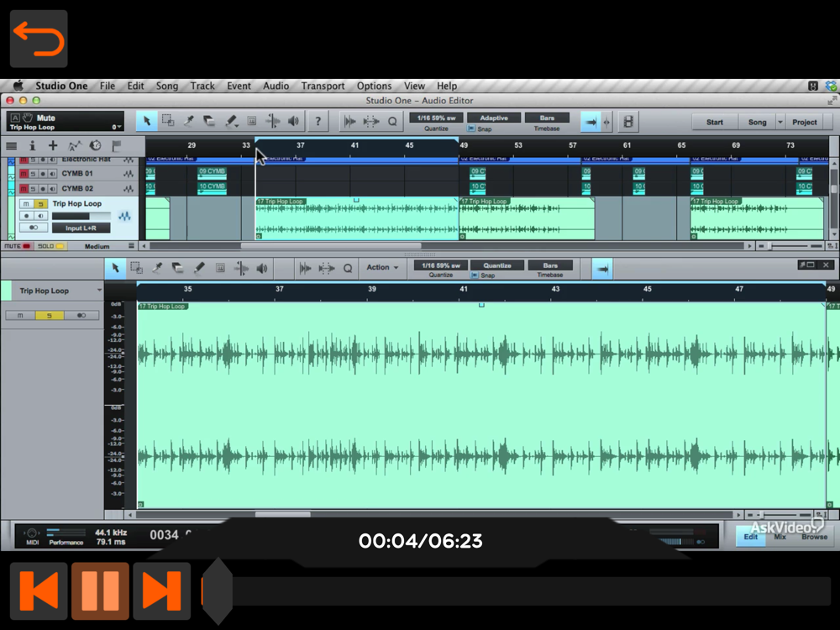The image size is (840, 630).
Task: Click the Strip Silence icon in top toolbar
Action: (x=349, y=122)
